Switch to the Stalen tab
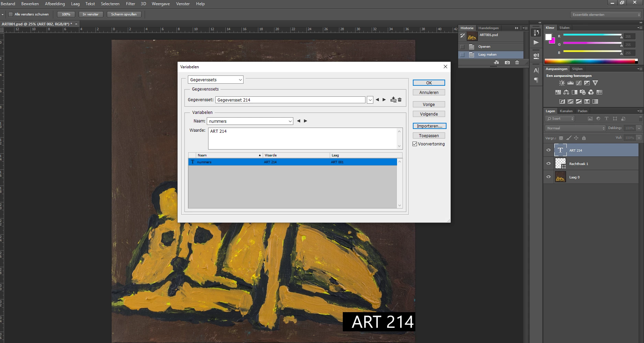644x343 pixels. [x=564, y=28]
